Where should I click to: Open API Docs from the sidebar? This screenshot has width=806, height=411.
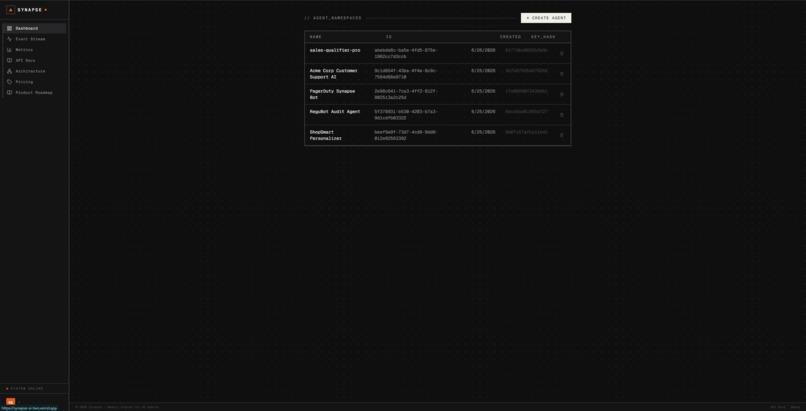point(34,61)
